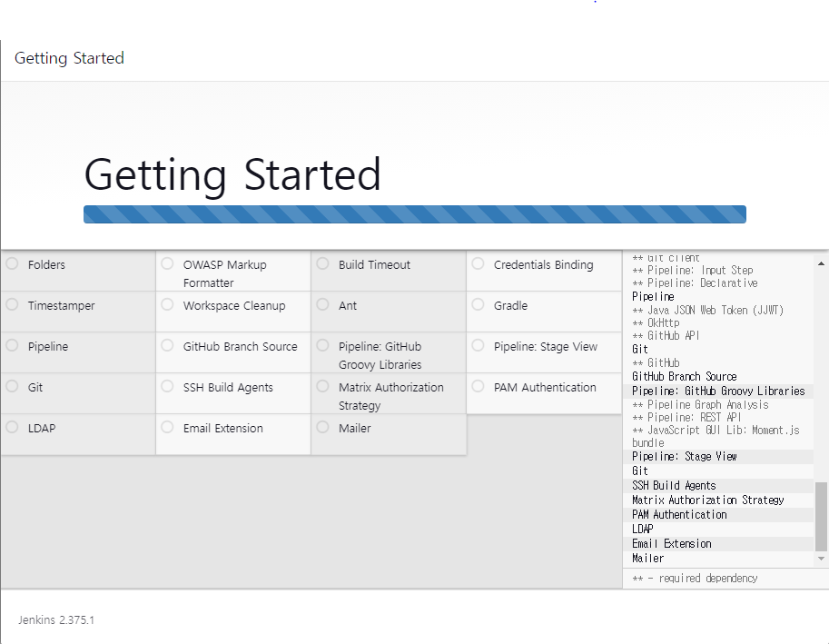The width and height of the screenshot is (829, 644).
Task: Select Matrix Authorization Strategy label in the plugin grid
Action: [390, 397]
